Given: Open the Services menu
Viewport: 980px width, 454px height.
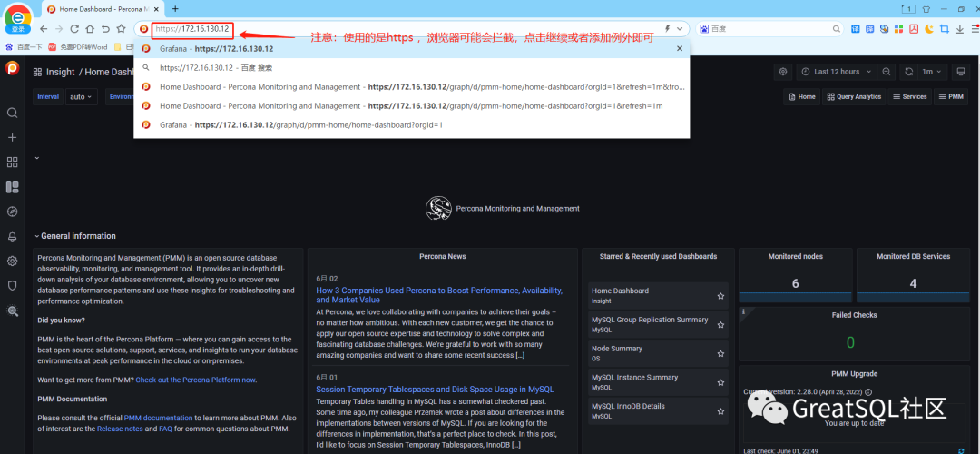Looking at the screenshot, I should coord(908,97).
